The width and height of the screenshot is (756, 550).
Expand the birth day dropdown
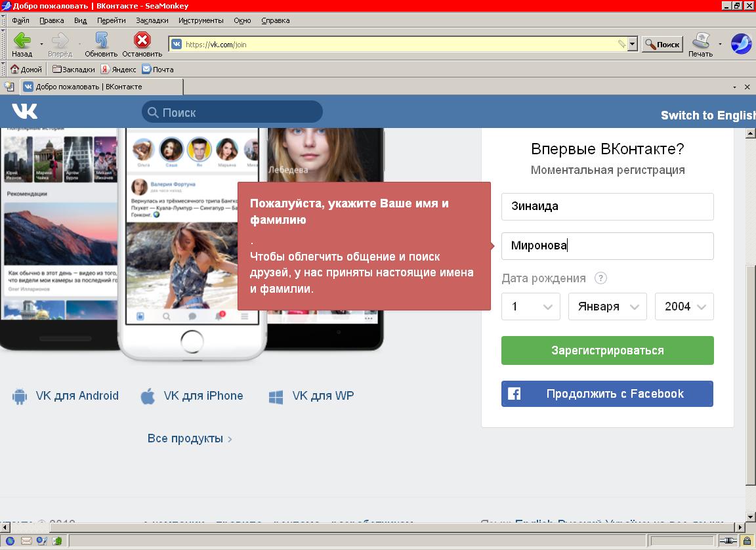tap(531, 307)
